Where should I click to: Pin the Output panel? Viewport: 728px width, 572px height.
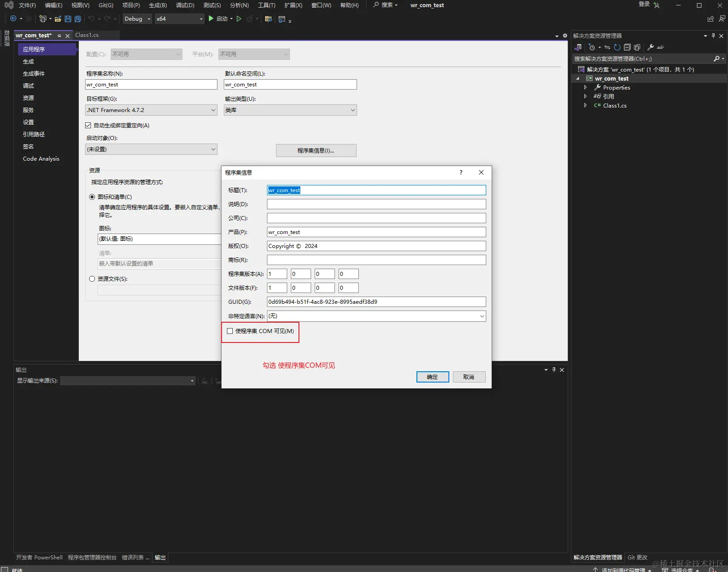554,369
